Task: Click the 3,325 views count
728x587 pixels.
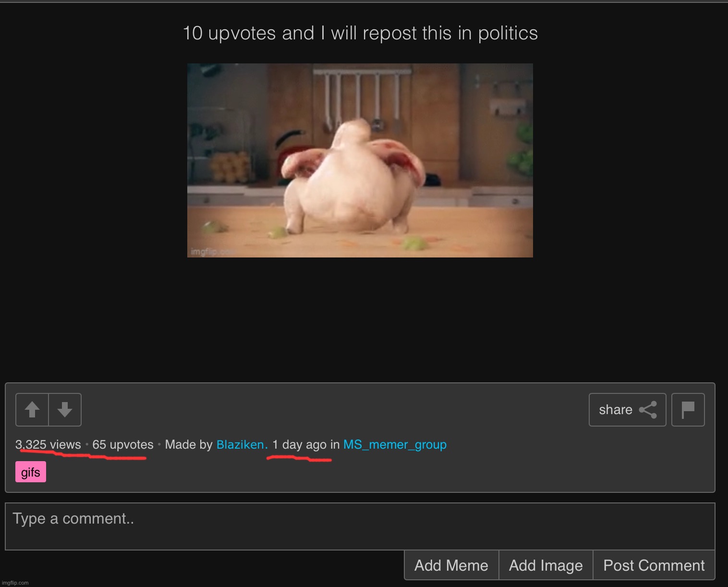Action: tap(48, 445)
